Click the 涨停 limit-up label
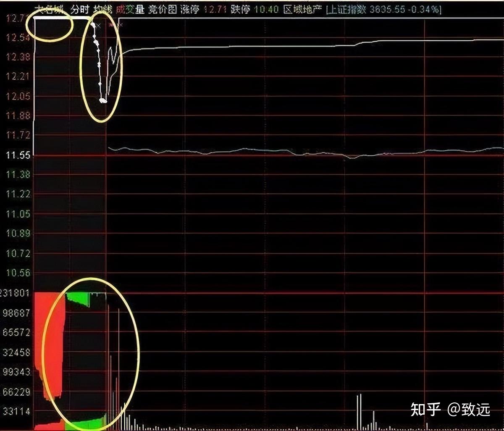 coord(190,9)
